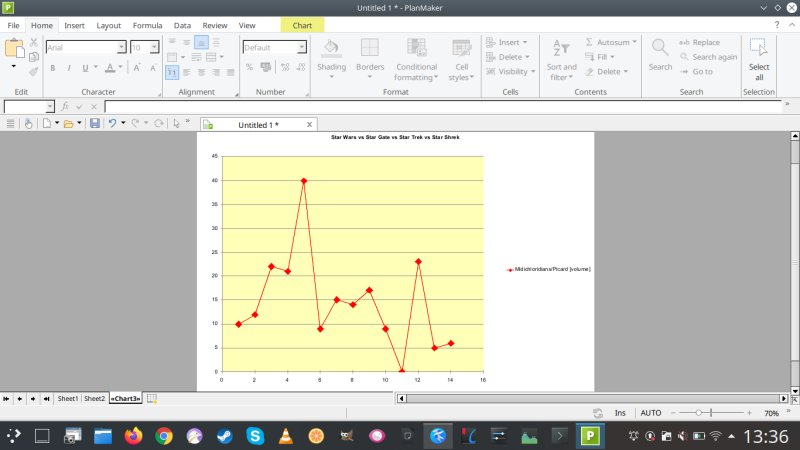Switch to the Sheet2 tab
Image resolution: width=800 pixels, height=450 pixels.
click(x=94, y=398)
